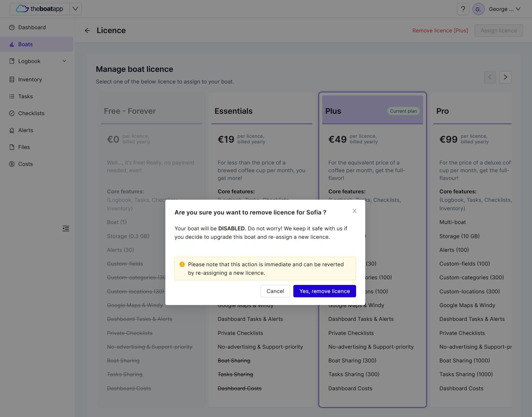Screen dimensions: 532x417
Task: Collapse the sidebar with the indent icon
Action: coord(66,229)
